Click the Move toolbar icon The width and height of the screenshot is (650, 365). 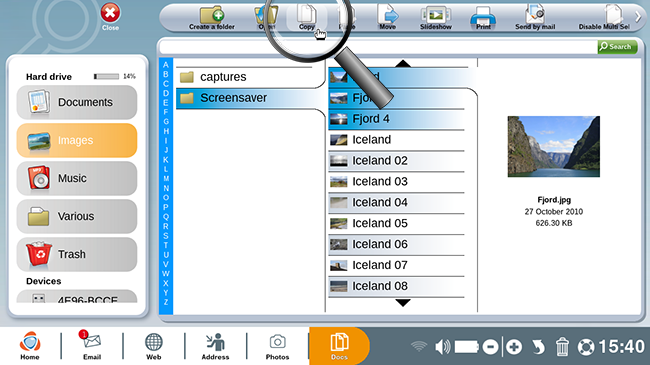click(x=388, y=15)
